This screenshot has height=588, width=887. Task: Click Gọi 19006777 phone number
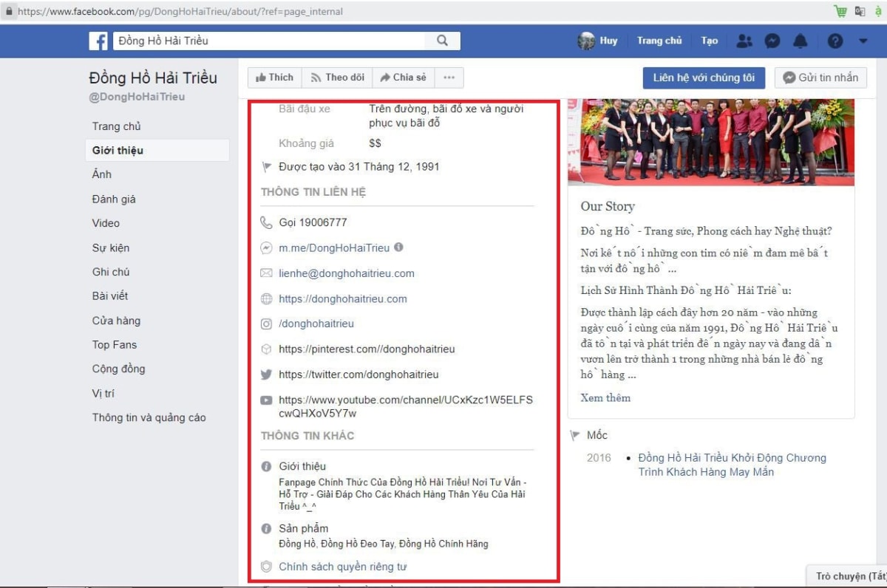pos(313,222)
